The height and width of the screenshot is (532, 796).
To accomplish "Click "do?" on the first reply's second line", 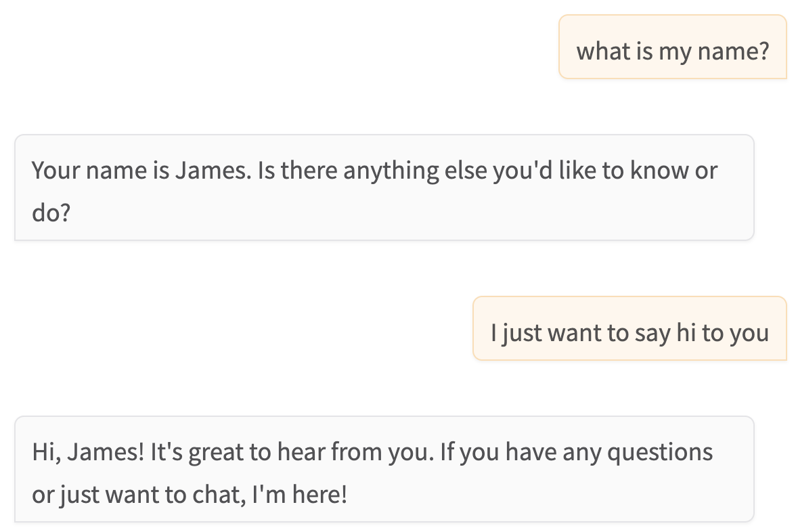I will click(x=52, y=214).
